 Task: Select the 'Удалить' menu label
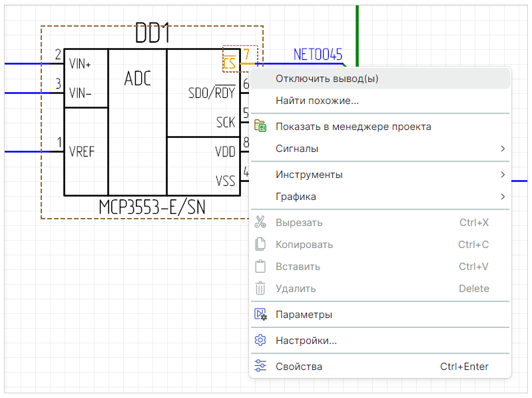[296, 289]
